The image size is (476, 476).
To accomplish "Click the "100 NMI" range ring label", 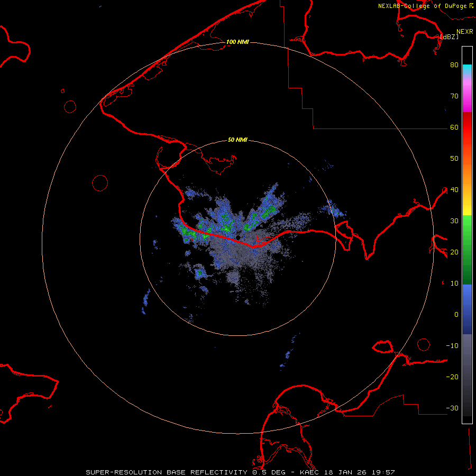I will pyautogui.click(x=237, y=42).
